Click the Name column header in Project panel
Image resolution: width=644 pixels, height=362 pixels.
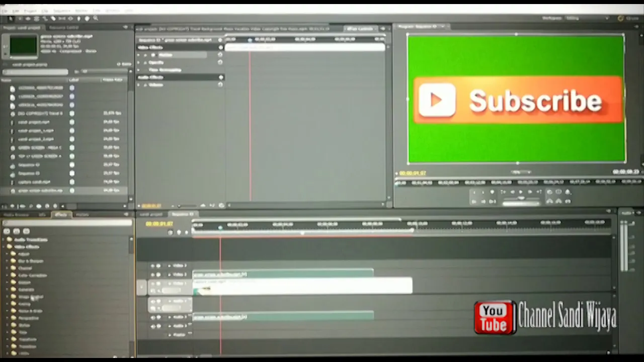tap(7, 80)
